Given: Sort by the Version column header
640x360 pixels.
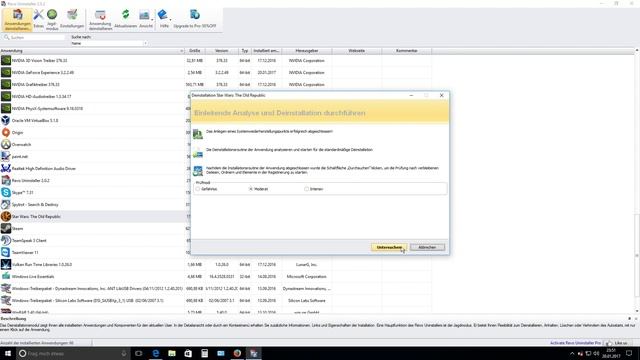Looking at the screenshot, I should 222,51.
